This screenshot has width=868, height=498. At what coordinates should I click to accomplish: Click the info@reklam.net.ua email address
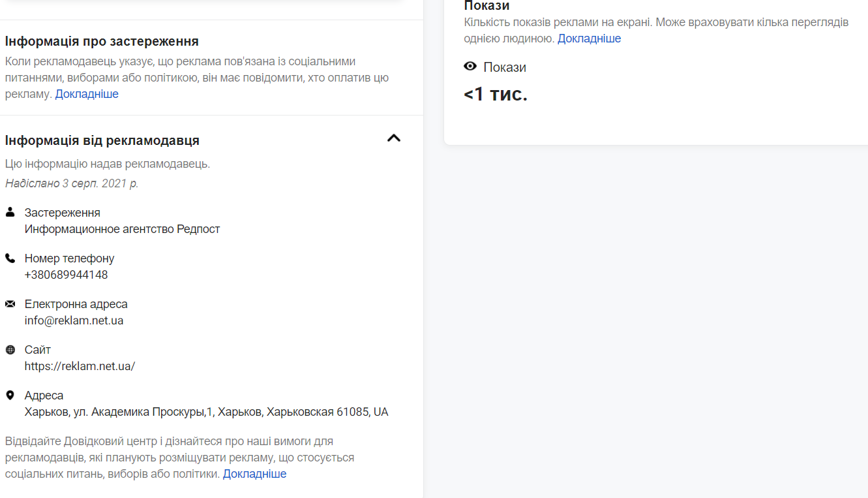74,320
